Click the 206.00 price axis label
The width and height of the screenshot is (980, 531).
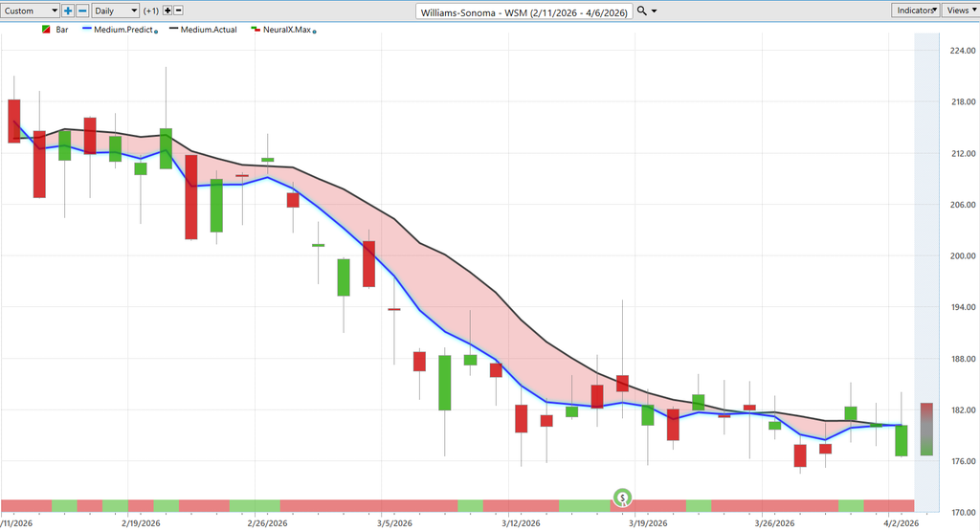[x=963, y=205]
